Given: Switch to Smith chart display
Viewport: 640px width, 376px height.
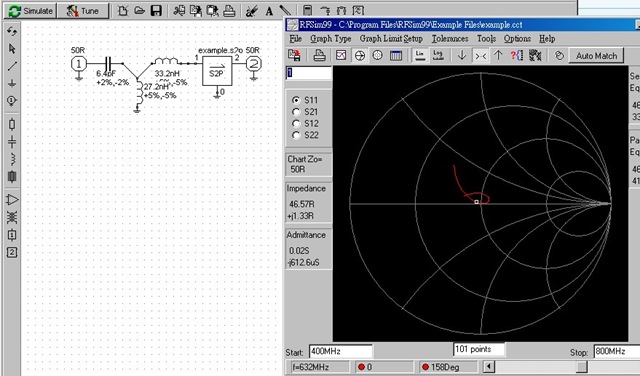Looking at the screenshot, I should tap(360, 56).
